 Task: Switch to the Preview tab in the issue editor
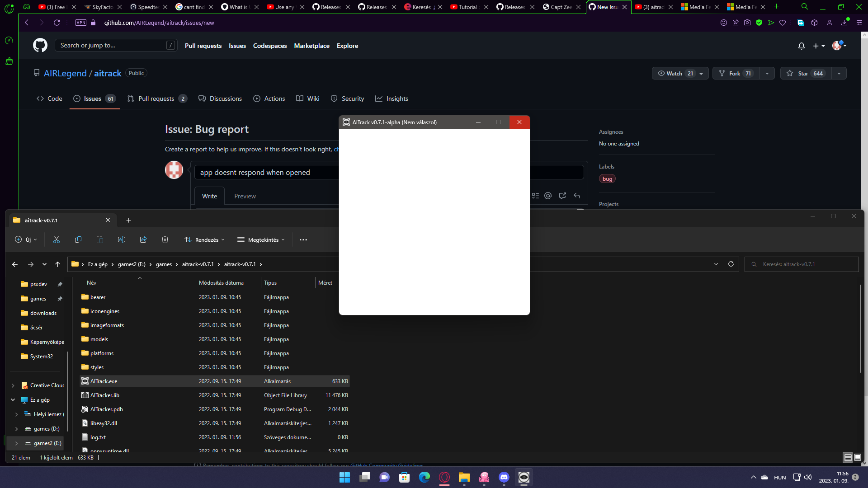245,196
